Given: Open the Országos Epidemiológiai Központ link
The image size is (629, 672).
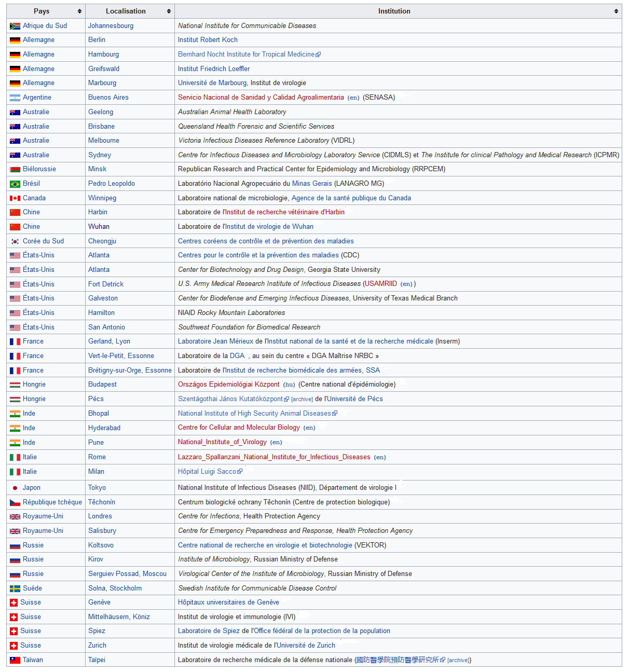Looking at the screenshot, I should 229,385.
